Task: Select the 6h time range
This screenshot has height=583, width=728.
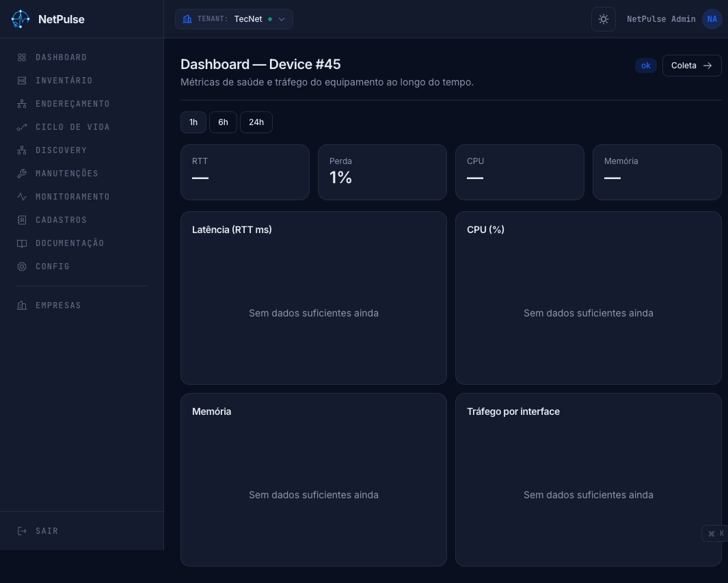Action: point(224,122)
